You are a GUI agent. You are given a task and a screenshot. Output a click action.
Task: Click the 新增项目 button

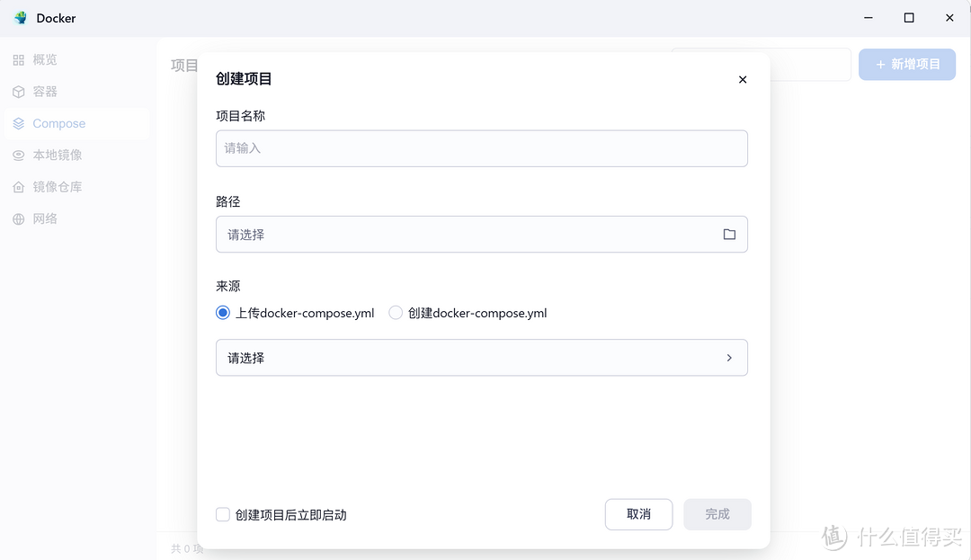pyautogui.click(x=906, y=64)
